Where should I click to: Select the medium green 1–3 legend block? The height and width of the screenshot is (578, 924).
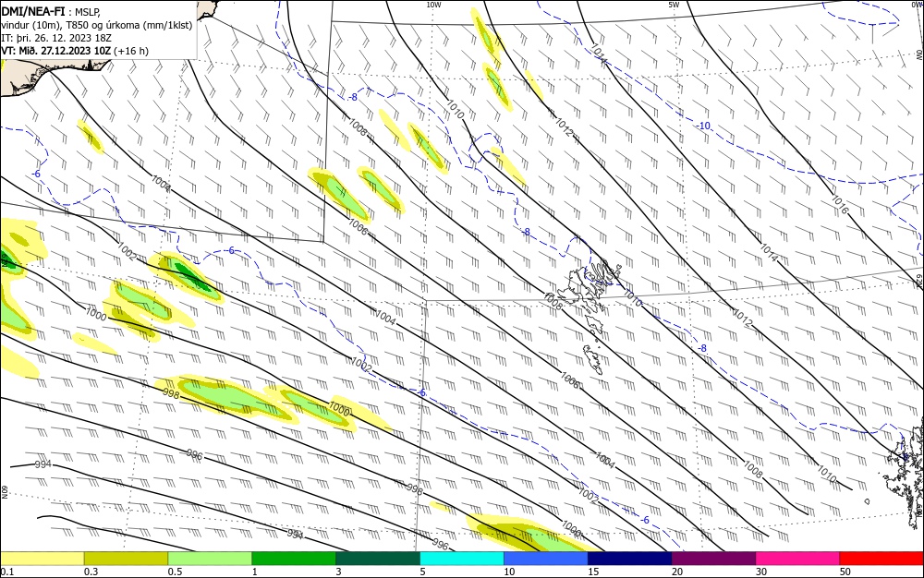[x=294, y=559]
